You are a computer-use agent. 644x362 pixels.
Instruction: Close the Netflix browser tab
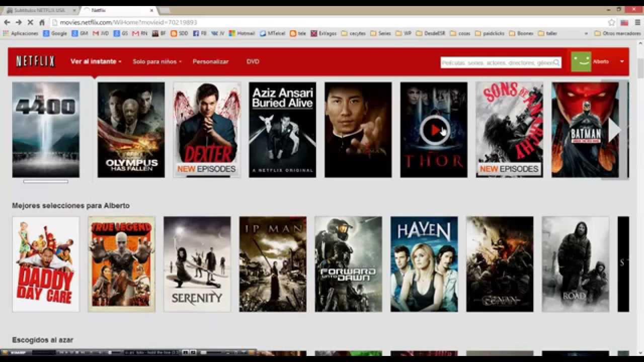tap(151, 10)
